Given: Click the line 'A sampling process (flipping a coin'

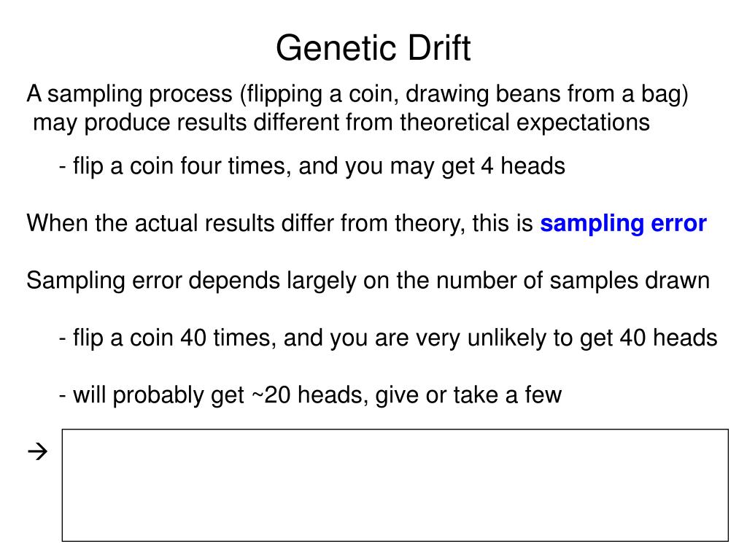Looking at the screenshot, I should 357,94.
